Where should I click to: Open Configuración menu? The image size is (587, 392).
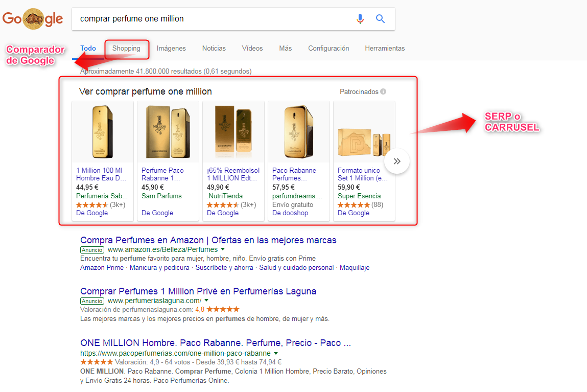point(328,49)
